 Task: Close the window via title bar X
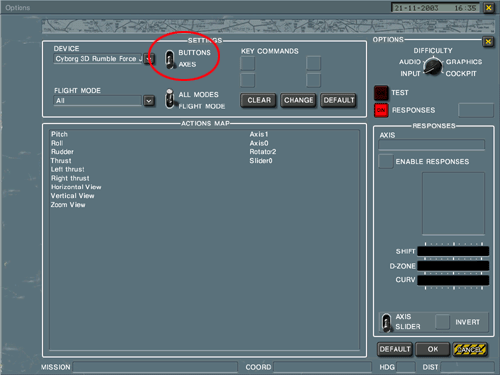(489, 8)
